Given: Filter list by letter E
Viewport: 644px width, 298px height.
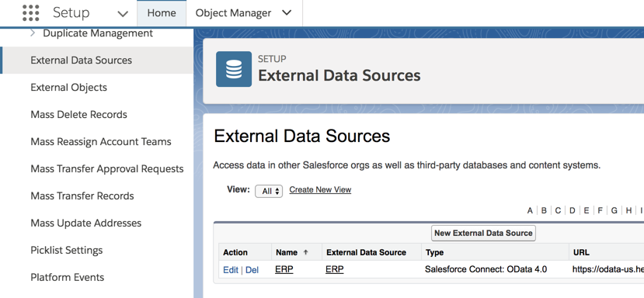Looking at the screenshot, I should pos(586,210).
